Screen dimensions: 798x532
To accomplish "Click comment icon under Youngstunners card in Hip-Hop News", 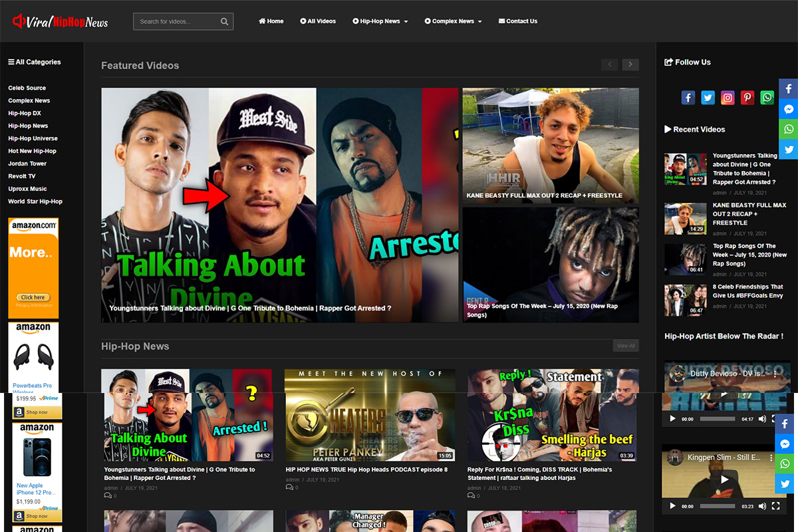I will [108, 496].
